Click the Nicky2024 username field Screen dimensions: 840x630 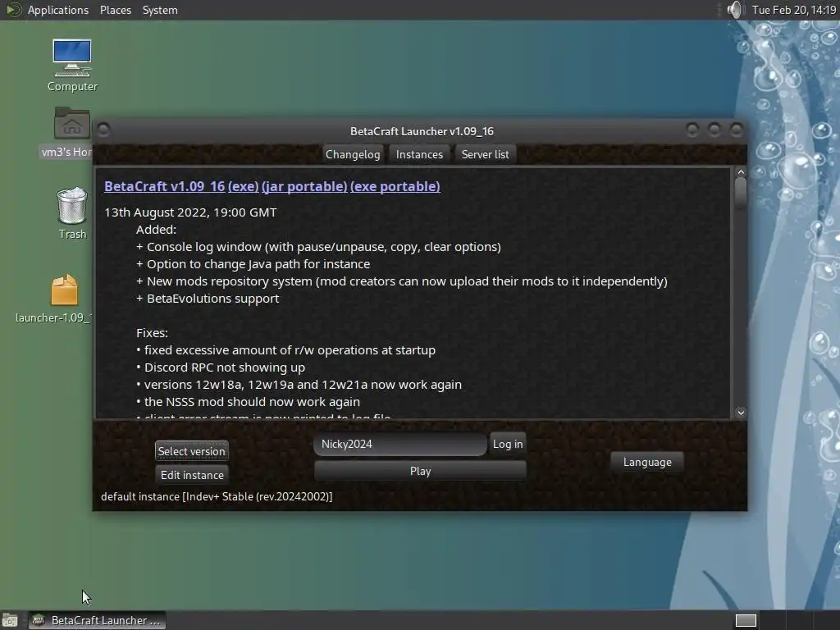[400, 444]
